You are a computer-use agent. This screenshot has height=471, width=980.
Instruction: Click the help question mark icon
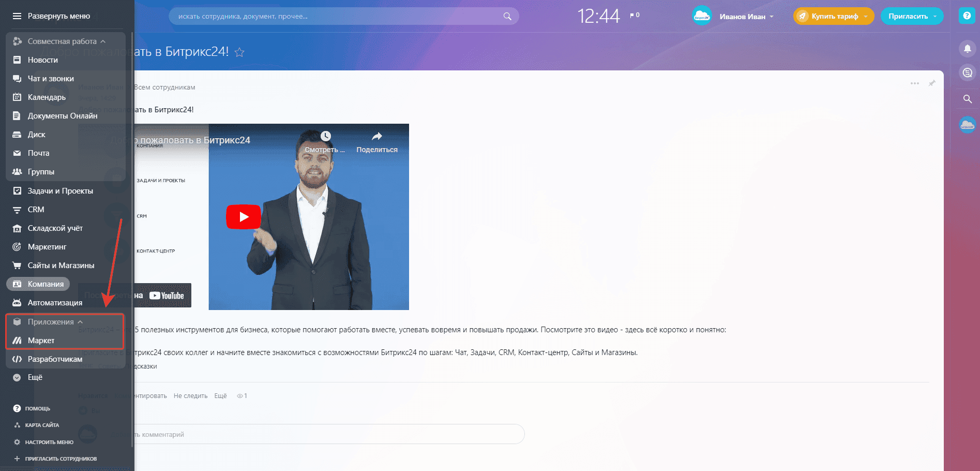(x=967, y=16)
